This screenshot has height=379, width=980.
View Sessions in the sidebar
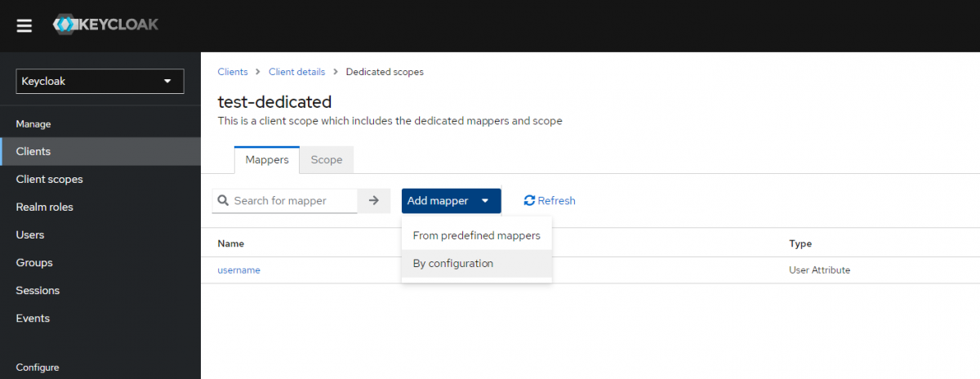38,291
